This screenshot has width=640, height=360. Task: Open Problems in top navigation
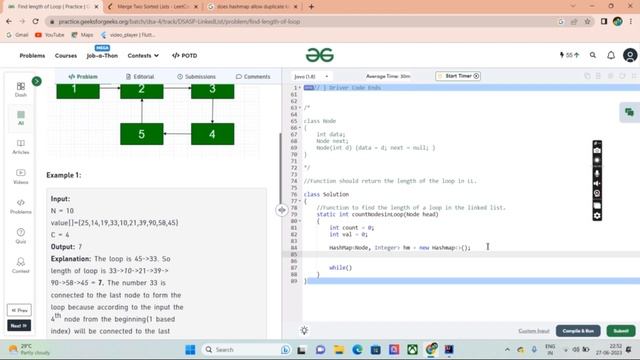click(x=32, y=56)
